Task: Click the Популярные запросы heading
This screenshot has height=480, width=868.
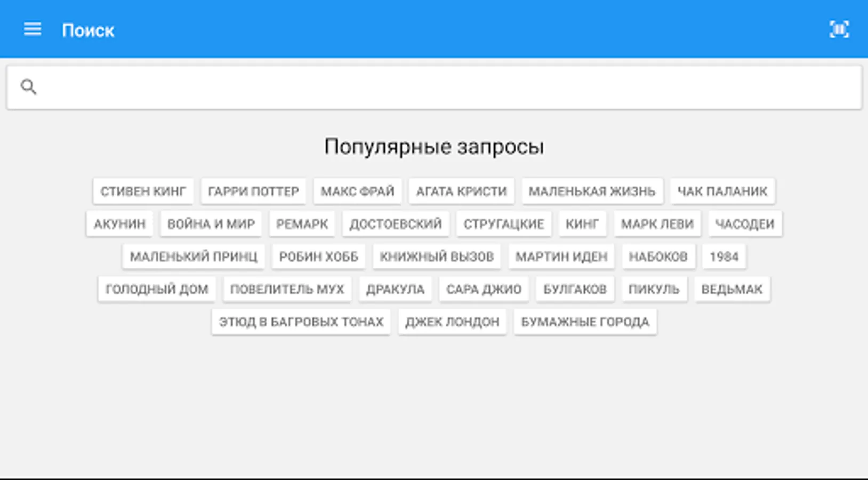Action: (434, 147)
